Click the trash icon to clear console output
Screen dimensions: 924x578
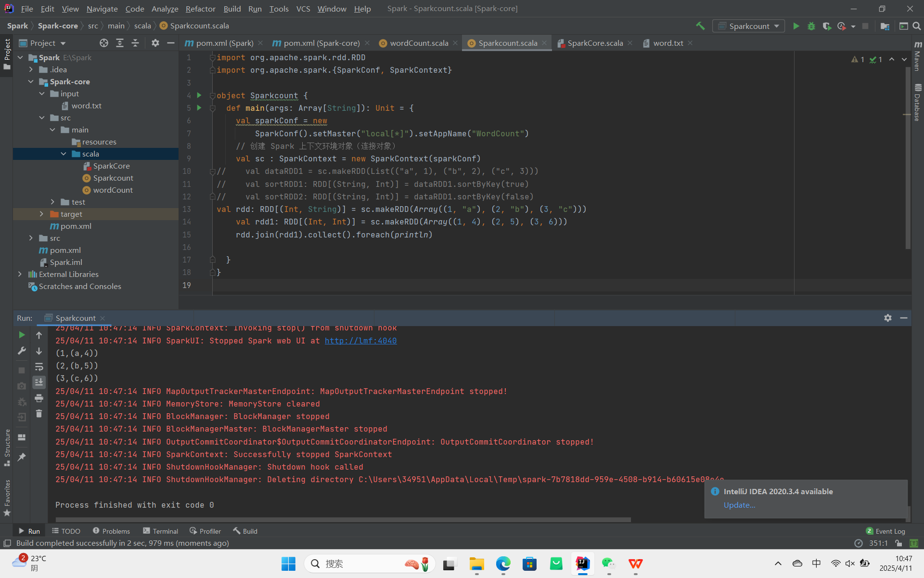(x=39, y=414)
